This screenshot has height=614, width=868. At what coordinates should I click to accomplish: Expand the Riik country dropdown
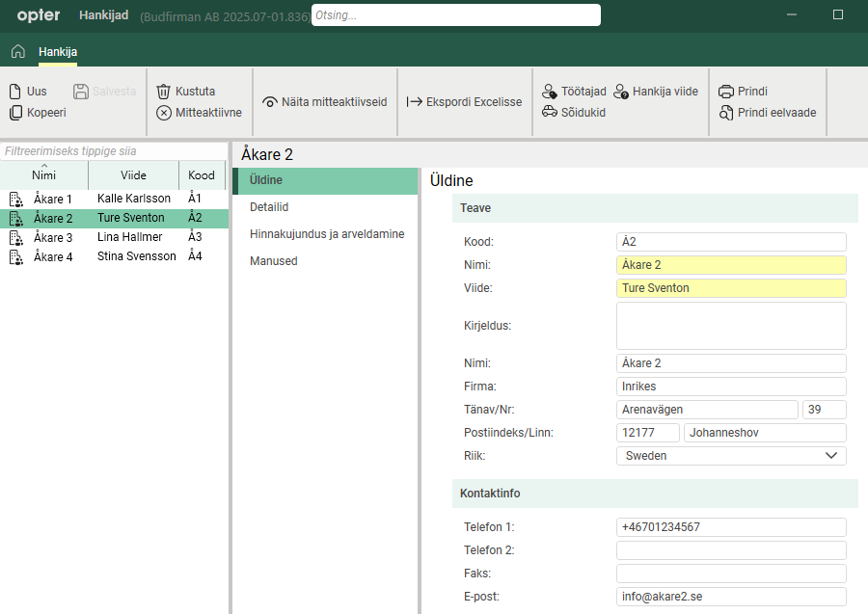point(831,456)
